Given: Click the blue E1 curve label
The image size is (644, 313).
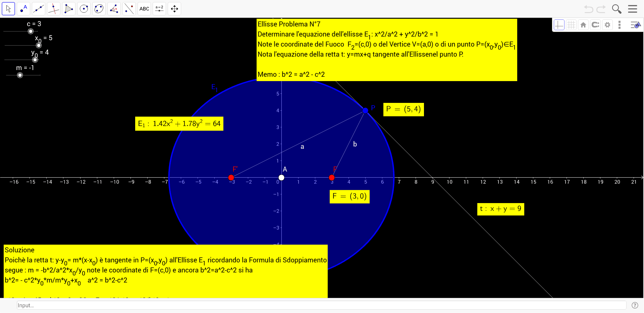Looking at the screenshot, I should (214, 87).
